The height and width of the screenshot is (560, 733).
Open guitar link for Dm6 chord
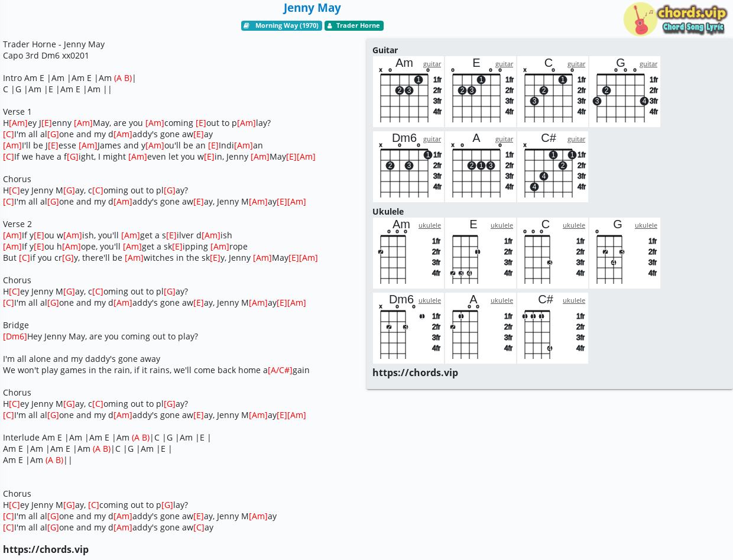(432, 139)
